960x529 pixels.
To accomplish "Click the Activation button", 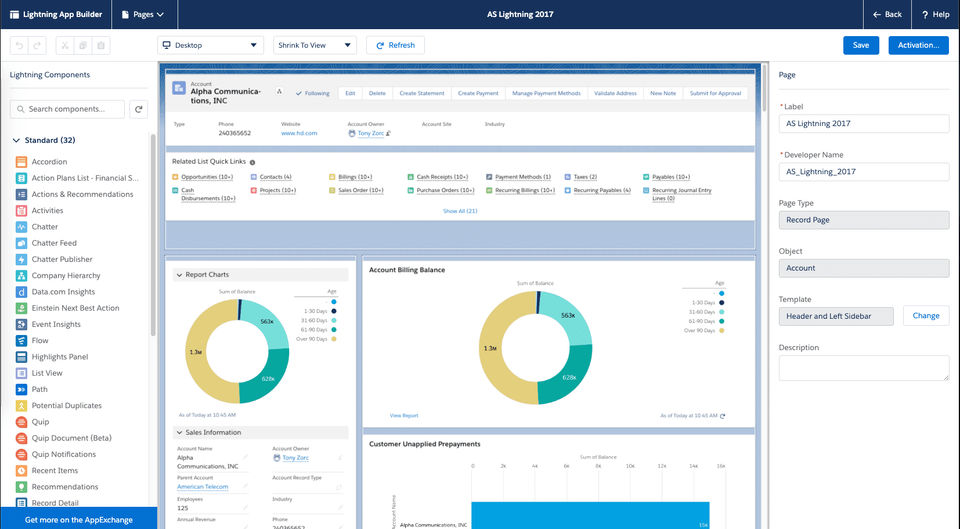I will (x=918, y=45).
